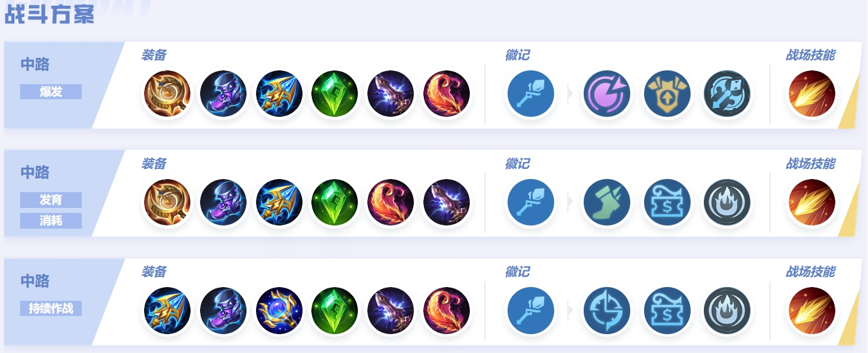Select the pink circular arrow emblem
Viewport: 868px width, 353px height.
tap(606, 94)
